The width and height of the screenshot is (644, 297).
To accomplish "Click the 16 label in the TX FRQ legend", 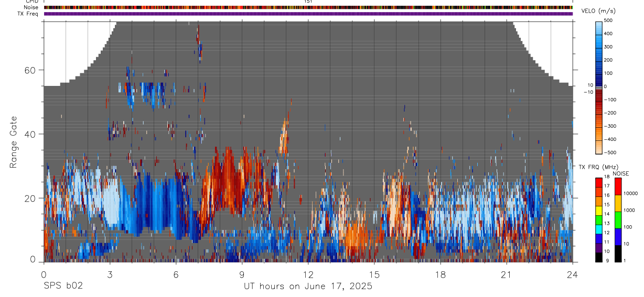I will pyautogui.click(x=607, y=195).
